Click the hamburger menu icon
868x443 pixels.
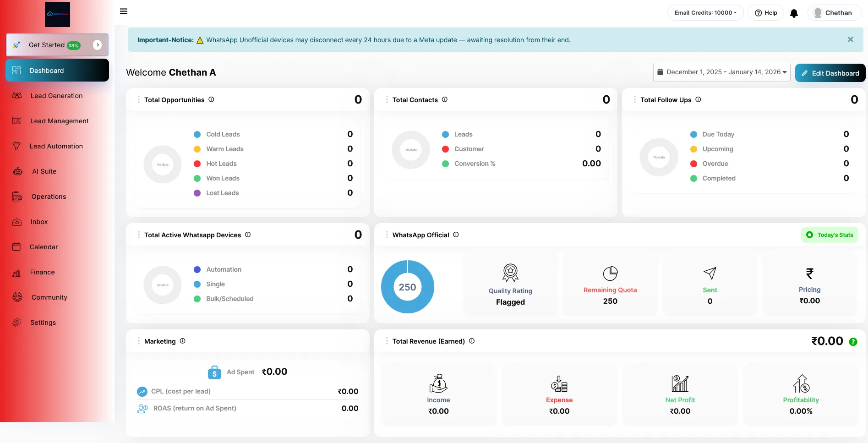tap(124, 11)
